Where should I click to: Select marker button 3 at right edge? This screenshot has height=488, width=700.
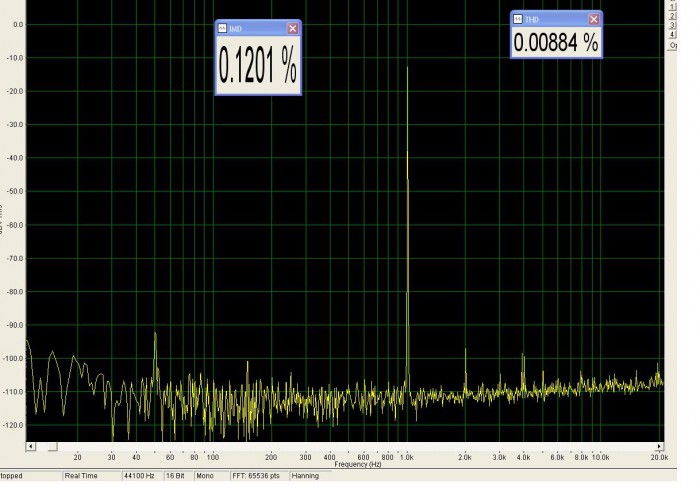672,25
